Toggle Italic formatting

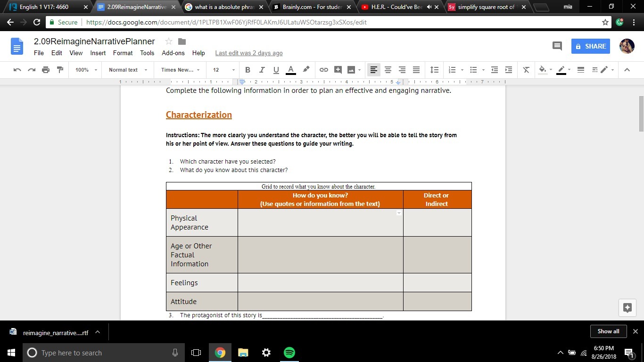(x=262, y=70)
